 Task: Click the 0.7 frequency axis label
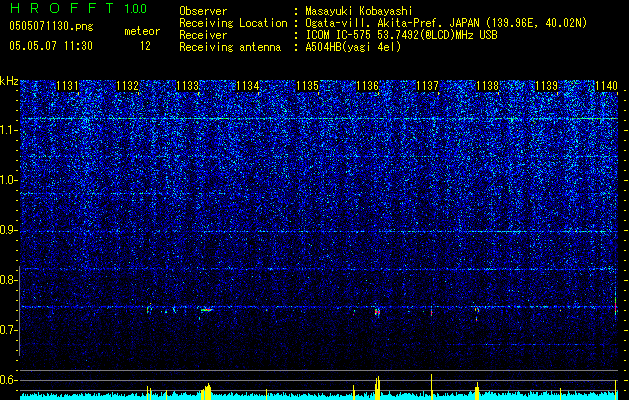(x=8, y=330)
